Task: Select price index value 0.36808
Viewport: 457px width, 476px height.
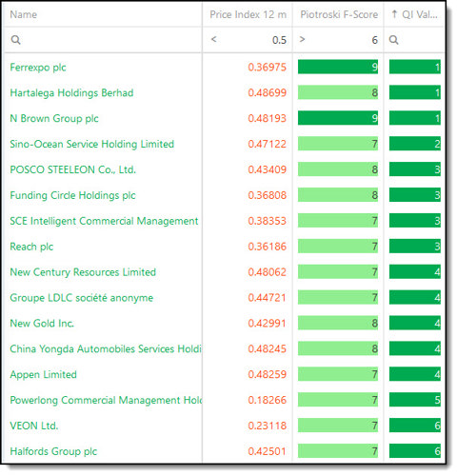Action: coord(268,195)
